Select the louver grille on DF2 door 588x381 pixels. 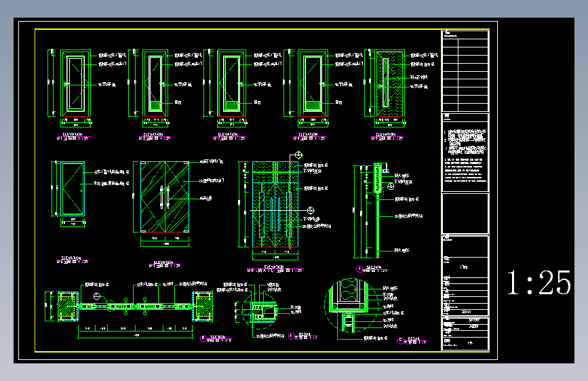pos(155,106)
